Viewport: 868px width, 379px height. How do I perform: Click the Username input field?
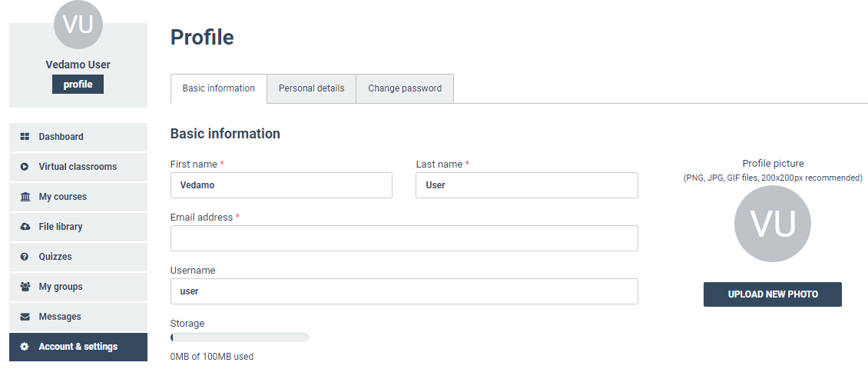tap(404, 291)
